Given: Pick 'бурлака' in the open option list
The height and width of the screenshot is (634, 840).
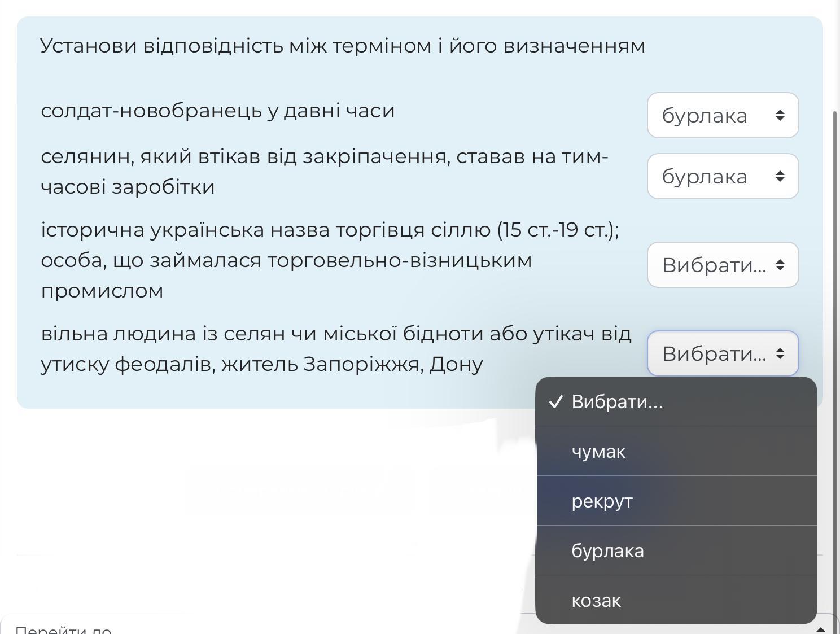Looking at the screenshot, I should pos(607,551).
